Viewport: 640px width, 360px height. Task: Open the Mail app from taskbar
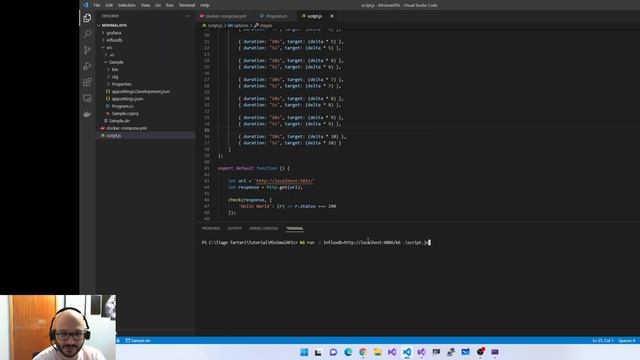(x=466, y=352)
